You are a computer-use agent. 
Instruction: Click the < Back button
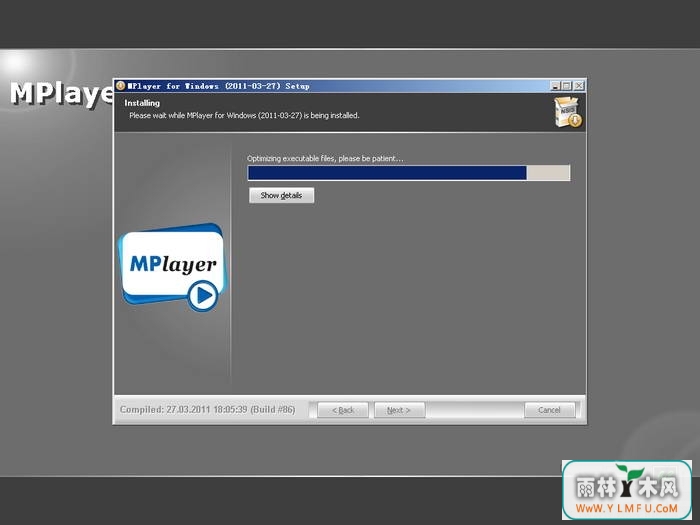pos(343,410)
